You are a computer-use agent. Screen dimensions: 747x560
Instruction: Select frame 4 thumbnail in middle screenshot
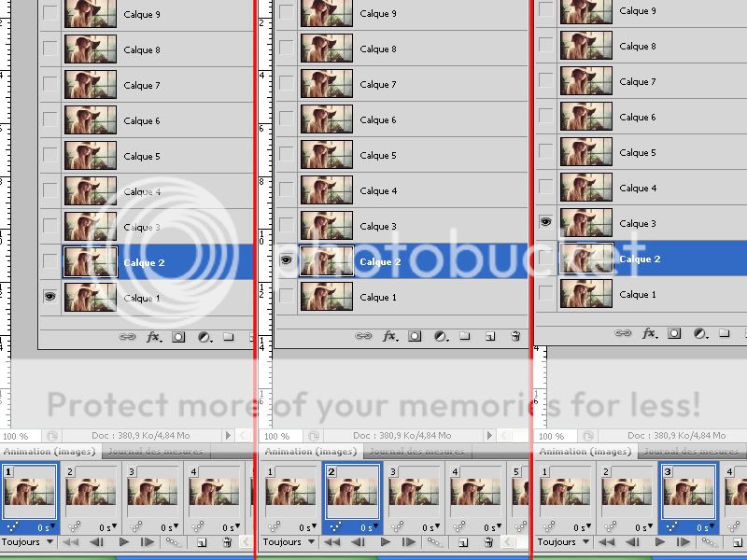click(475, 492)
